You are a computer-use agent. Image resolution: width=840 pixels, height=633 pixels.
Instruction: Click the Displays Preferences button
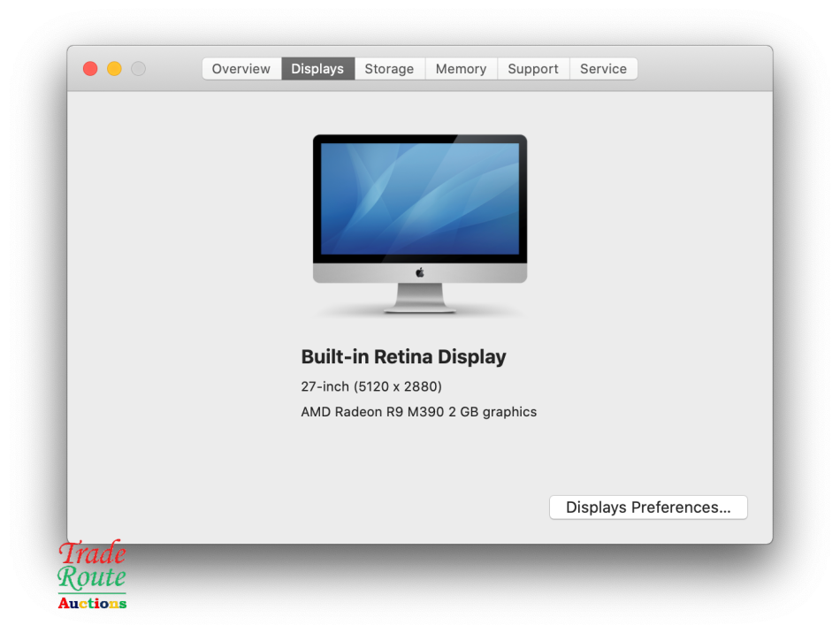(648, 507)
